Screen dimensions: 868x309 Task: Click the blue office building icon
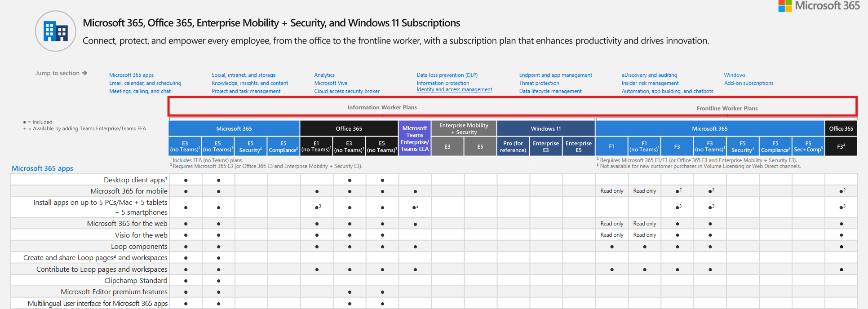click(x=56, y=31)
